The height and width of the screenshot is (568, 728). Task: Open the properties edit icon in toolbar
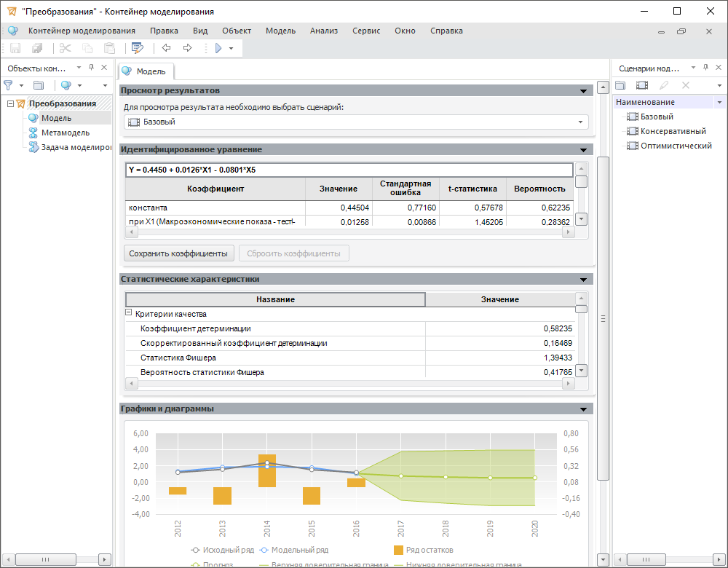(x=138, y=48)
